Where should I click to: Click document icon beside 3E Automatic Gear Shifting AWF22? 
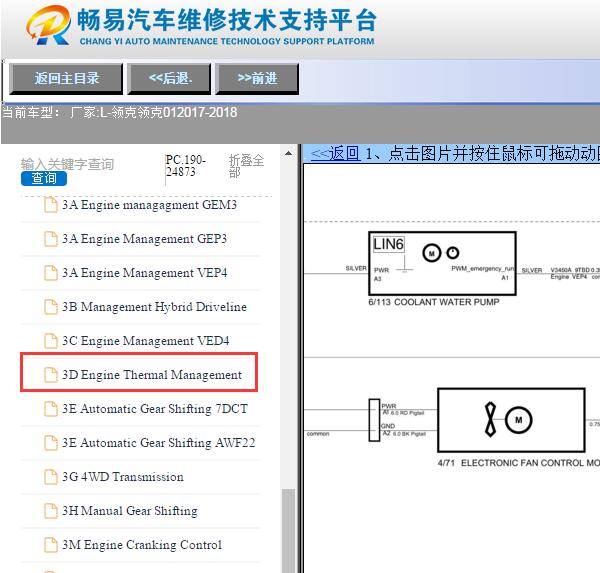[51, 443]
